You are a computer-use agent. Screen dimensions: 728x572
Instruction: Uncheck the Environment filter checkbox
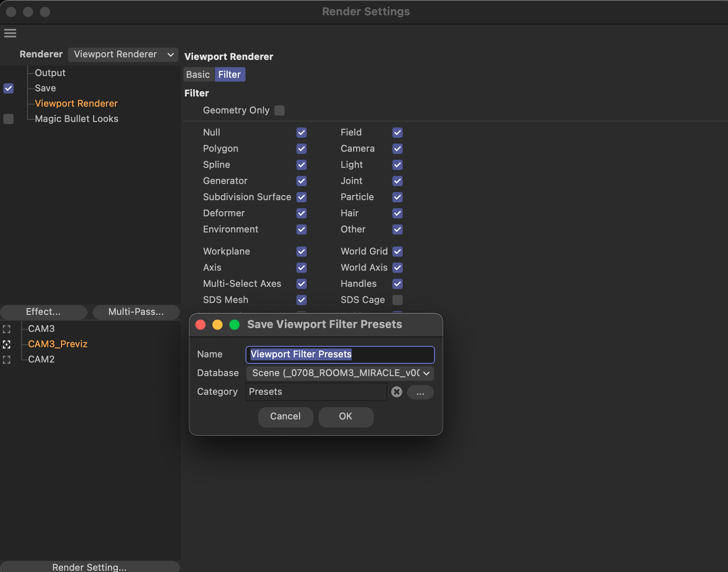(x=302, y=229)
